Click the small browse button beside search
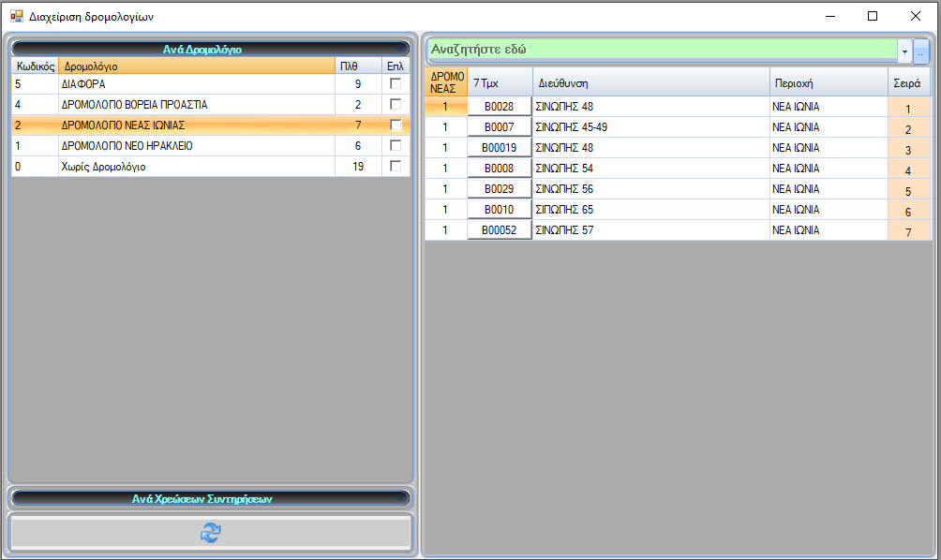 921,51
